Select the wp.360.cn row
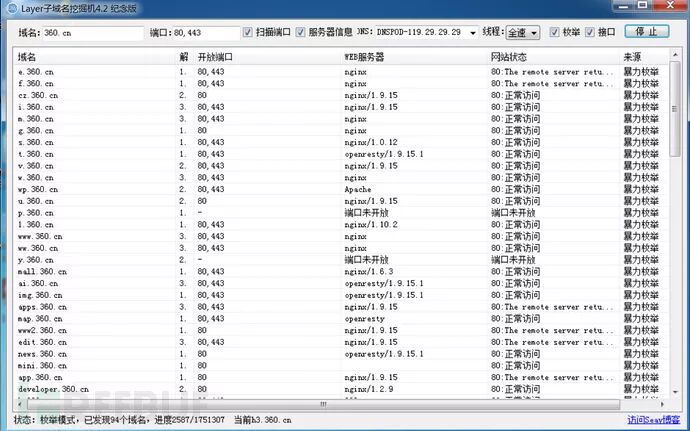The image size is (690, 431). (x=341, y=189)
